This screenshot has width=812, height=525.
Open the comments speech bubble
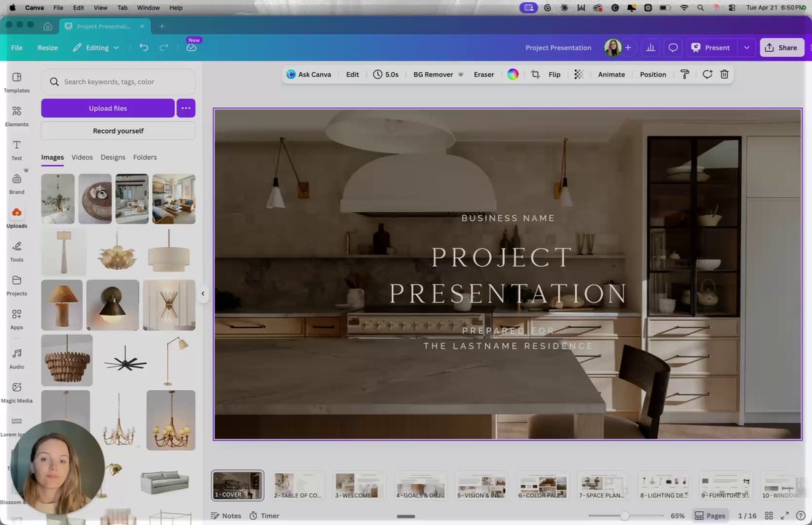[673, 47]
